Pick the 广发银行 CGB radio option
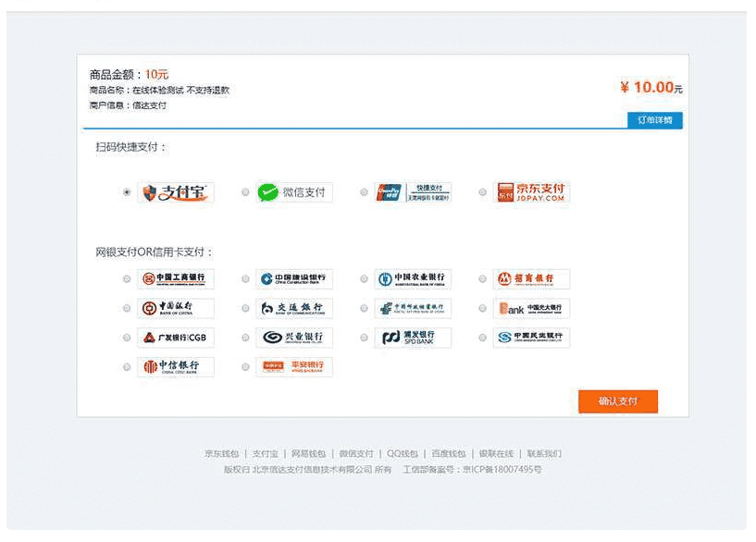The image size is (756, 542). (x=127, y=338)
